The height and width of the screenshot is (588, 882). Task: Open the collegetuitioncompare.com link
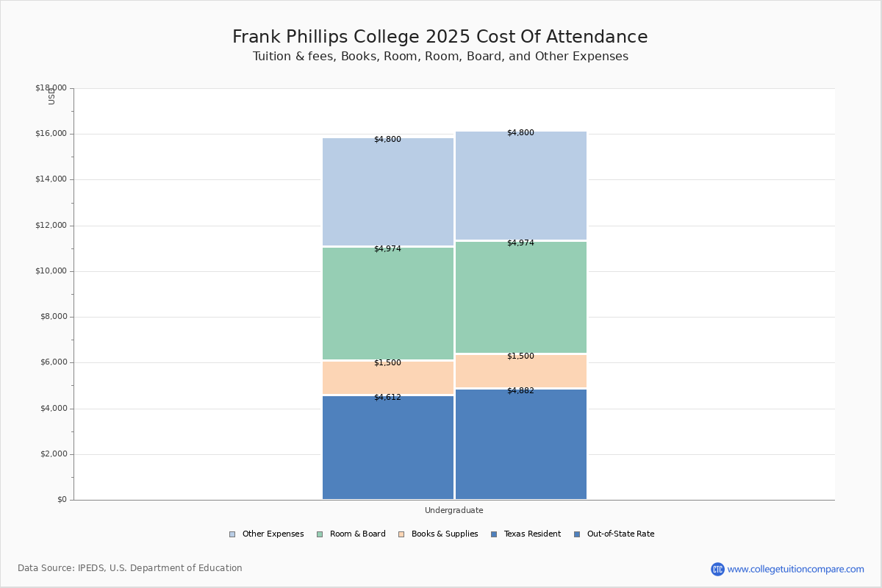click(795, 569)
